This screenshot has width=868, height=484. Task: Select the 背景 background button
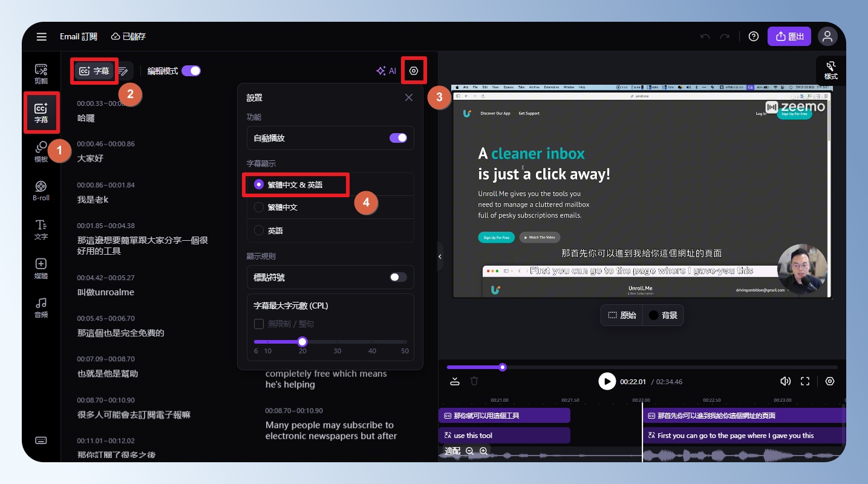663,315
